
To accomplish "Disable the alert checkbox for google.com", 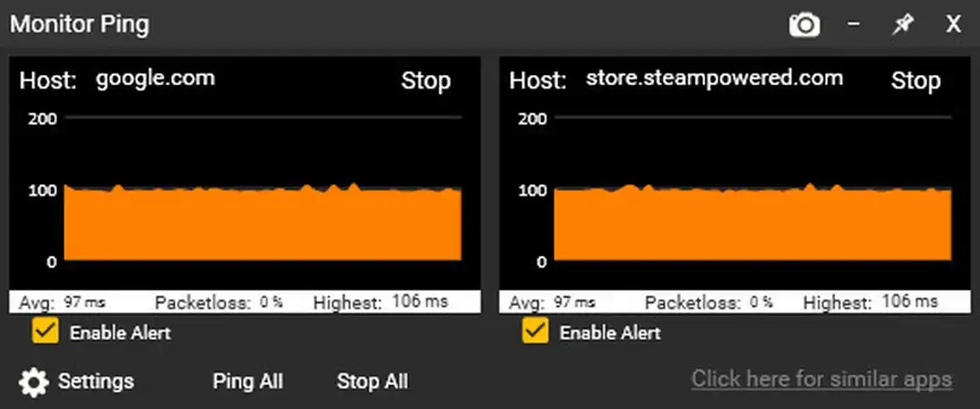I will pos(44,331).
